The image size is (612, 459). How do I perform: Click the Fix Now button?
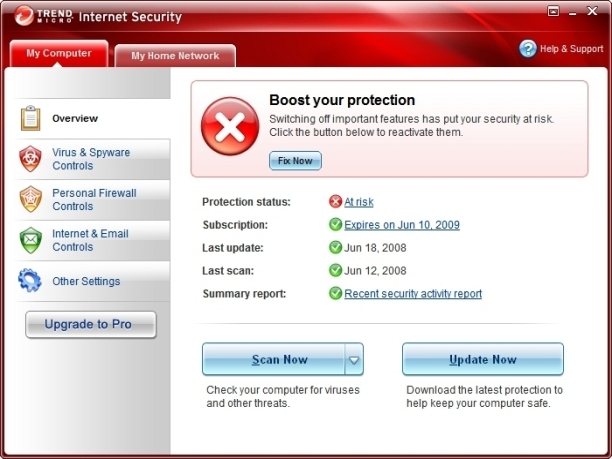point(295,161)
